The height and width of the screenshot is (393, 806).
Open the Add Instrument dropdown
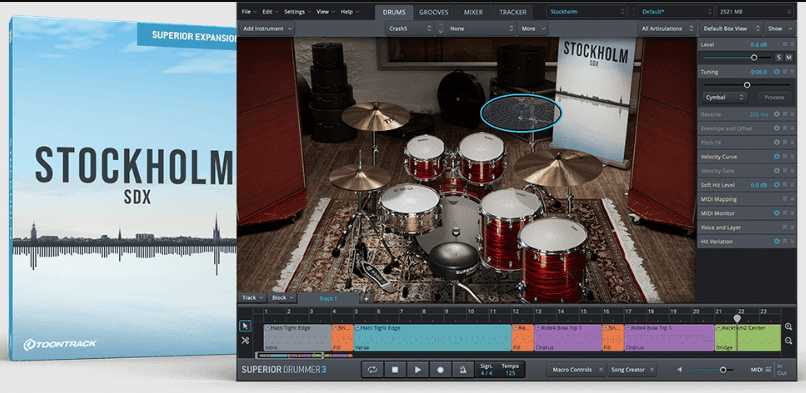267,29
